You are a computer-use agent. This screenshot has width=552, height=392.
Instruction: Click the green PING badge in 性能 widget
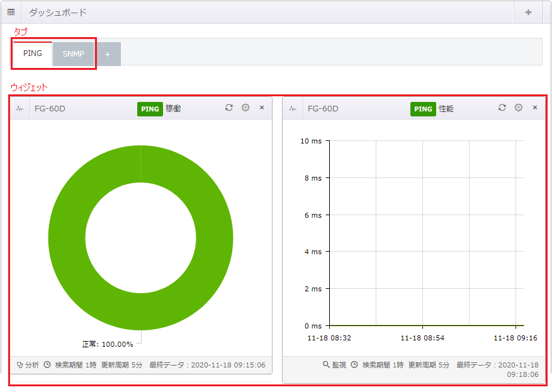click(x=423, y=109)
